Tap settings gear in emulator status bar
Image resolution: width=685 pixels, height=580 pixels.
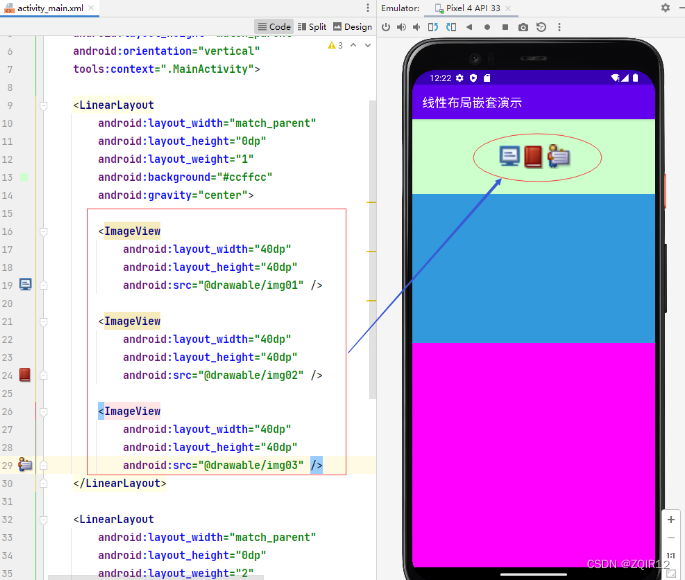pyautogui.click(x=460, y=78)
